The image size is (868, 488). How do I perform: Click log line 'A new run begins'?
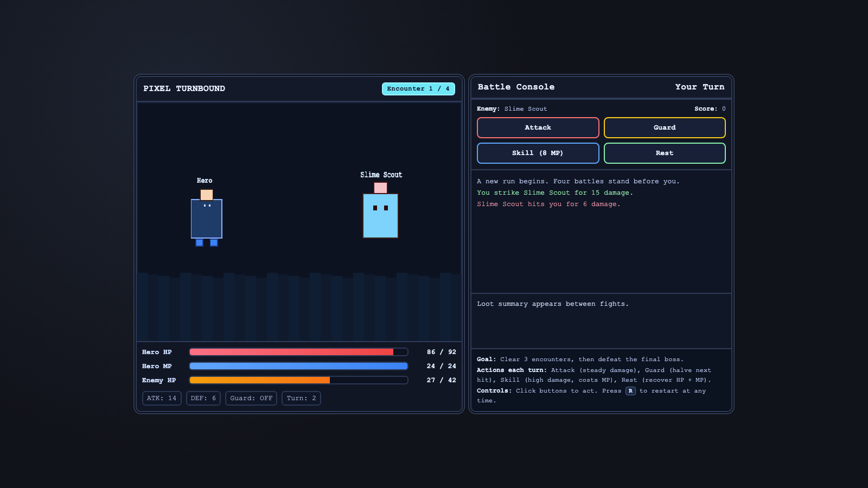[x=578, y=182]
